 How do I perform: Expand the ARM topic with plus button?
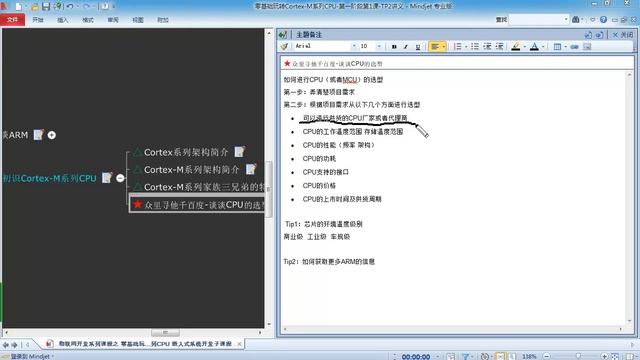coord(52,135)
